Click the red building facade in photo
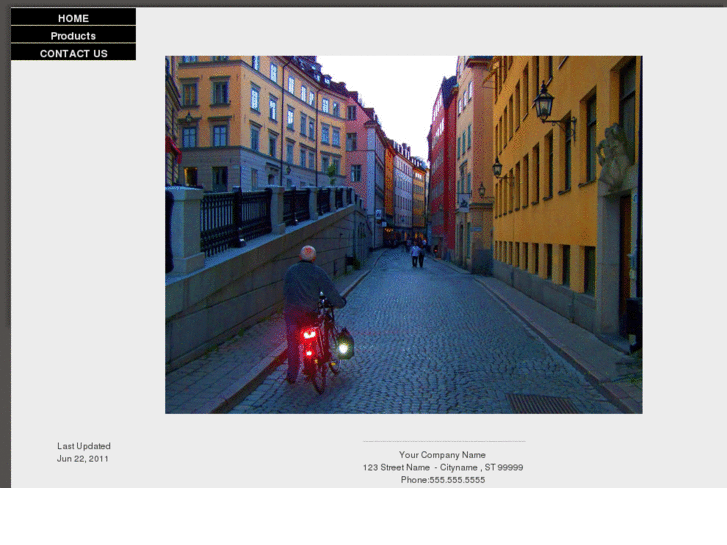 pyautogui.click(x=442, y=170)
